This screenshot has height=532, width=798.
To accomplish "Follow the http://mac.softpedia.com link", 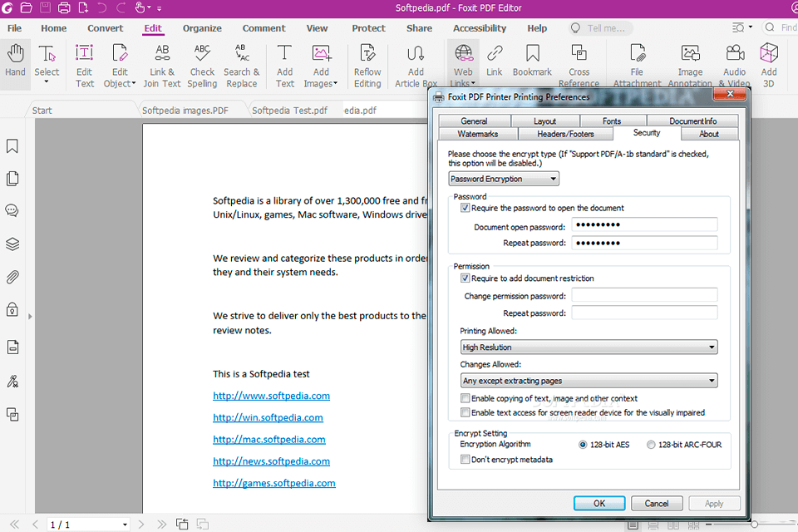I will coord(269,440).
